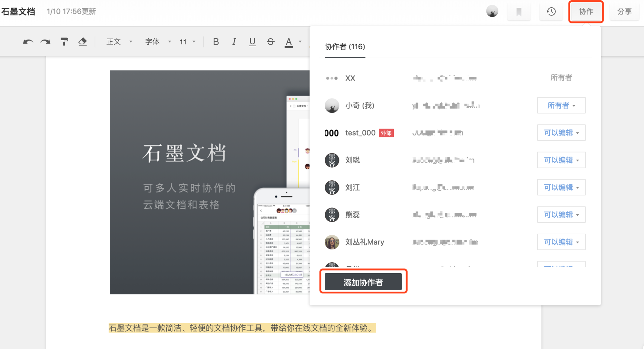
Task: Select the 协作者 (116) tab
Action: (x=345, y=47)
